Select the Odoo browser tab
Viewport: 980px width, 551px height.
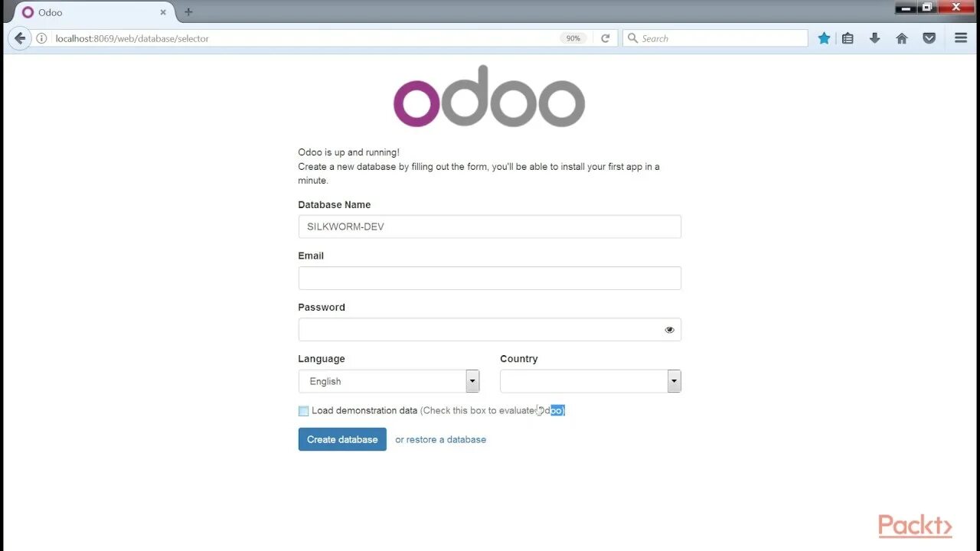point(95,12)
